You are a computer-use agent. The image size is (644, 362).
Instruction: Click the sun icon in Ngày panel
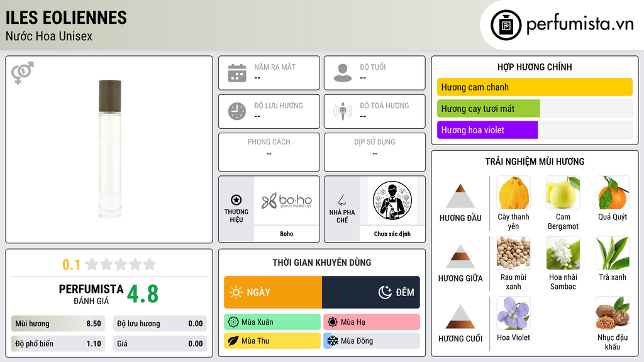(x=236, y=292)
